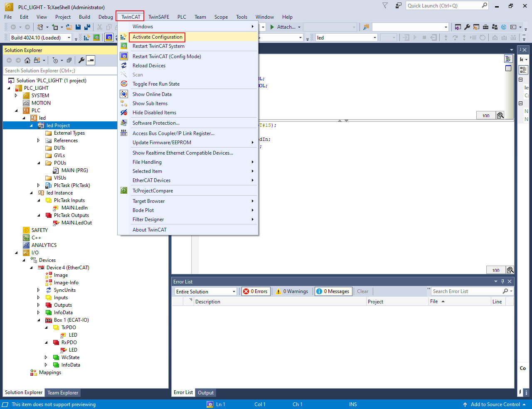The width and height of the screenshot is (532, 409).
Task: Open the Entire Solution scope dropdown
Action: pyautogui.click(x=234, y=291)
